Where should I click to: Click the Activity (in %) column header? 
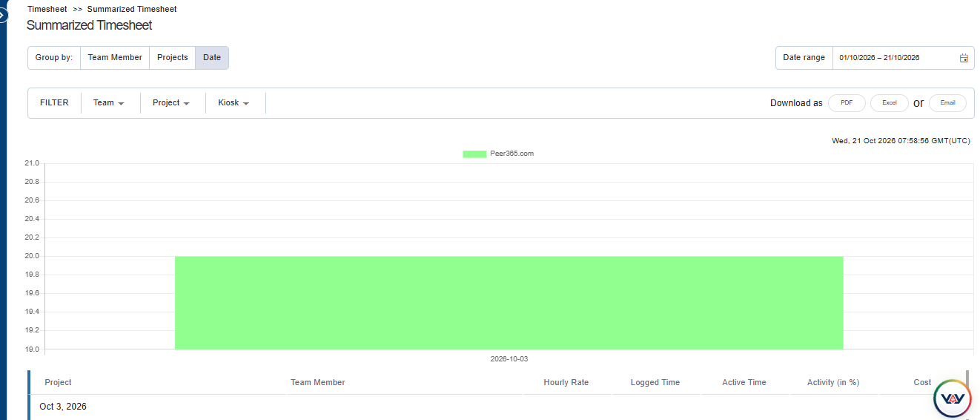(x=832, y=383)
